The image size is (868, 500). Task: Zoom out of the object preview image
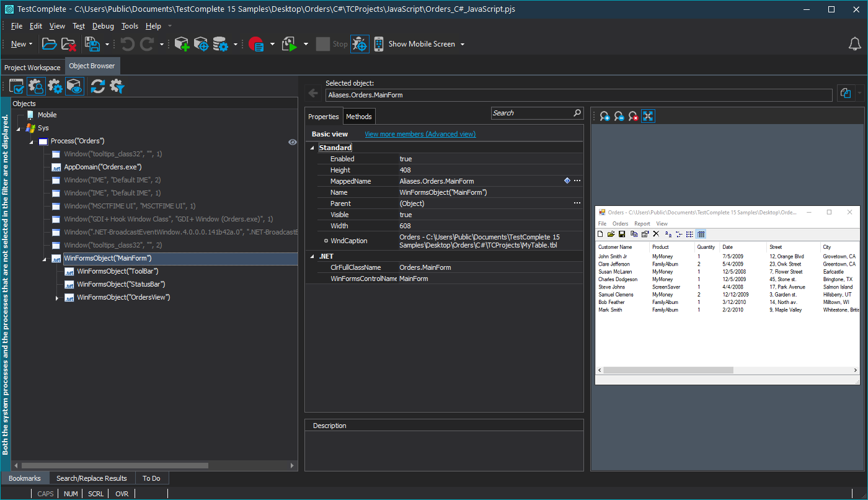click(618, 115)
